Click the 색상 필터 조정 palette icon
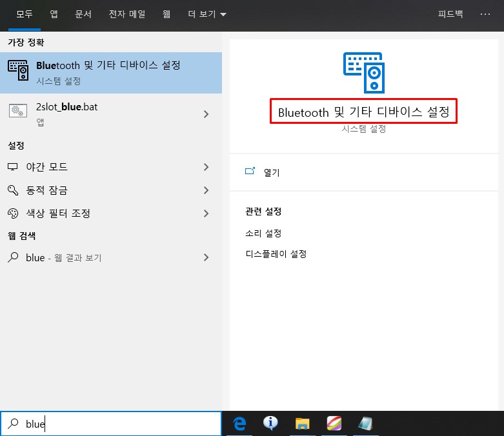The height and width of the screenshot is (436, 504). [x=13, y=213]
